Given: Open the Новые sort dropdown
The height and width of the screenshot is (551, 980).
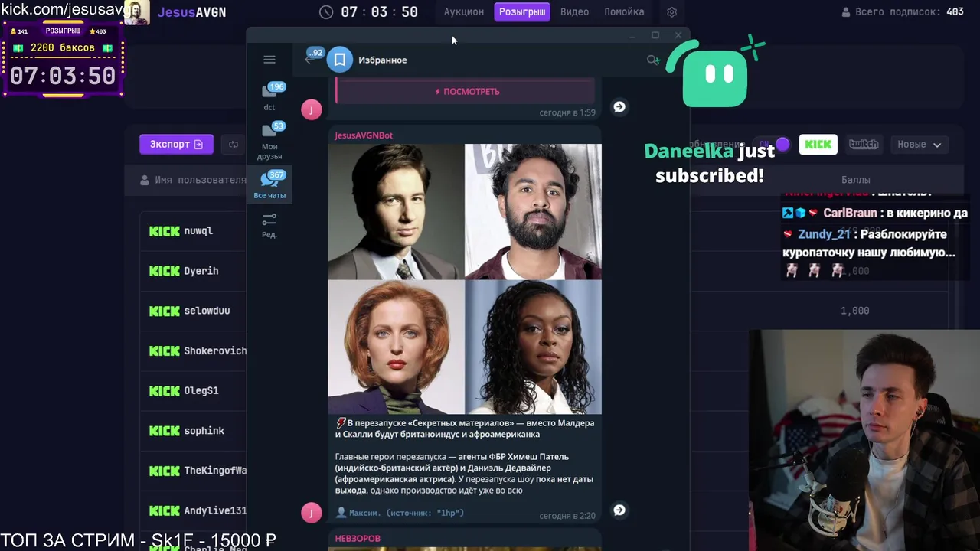Looking at the screenshot, I should pyautogui.click(x=919, y=144).
